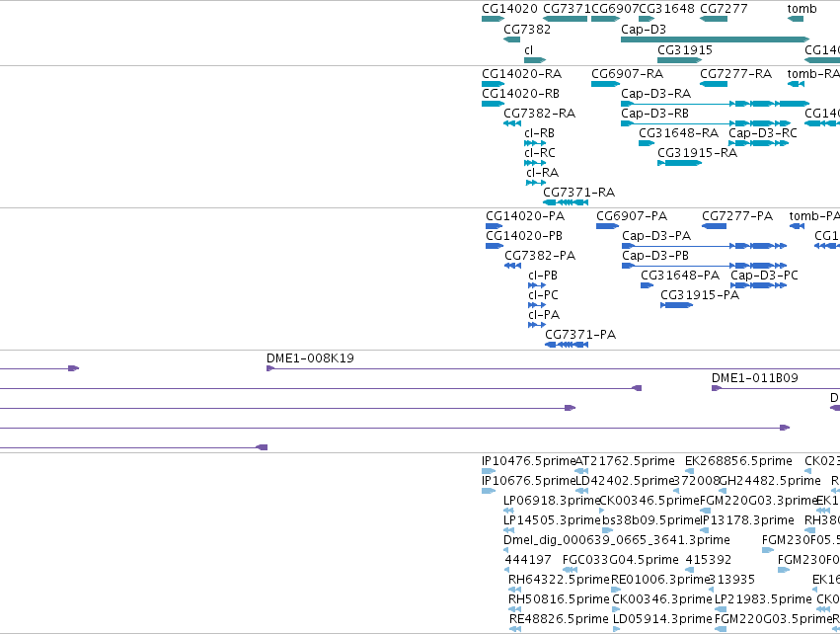Select transcript Cap-D3-RB label

tap(654, 114)
